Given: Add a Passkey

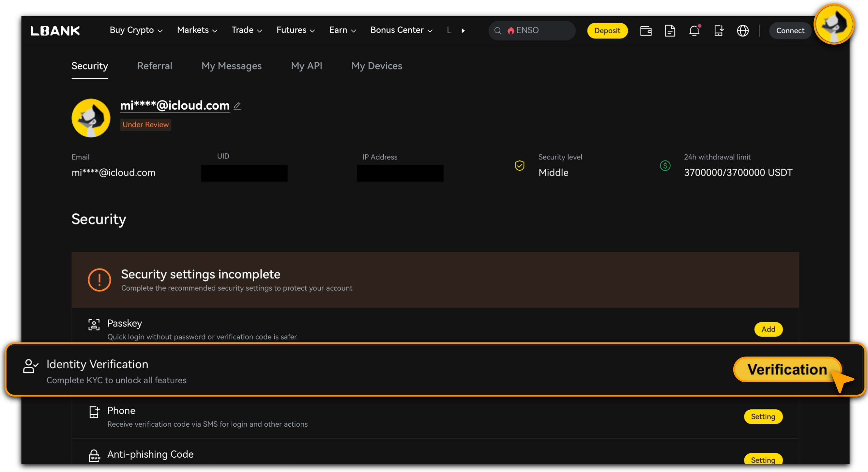Looking at the screenshot, I should pos(768,329).
